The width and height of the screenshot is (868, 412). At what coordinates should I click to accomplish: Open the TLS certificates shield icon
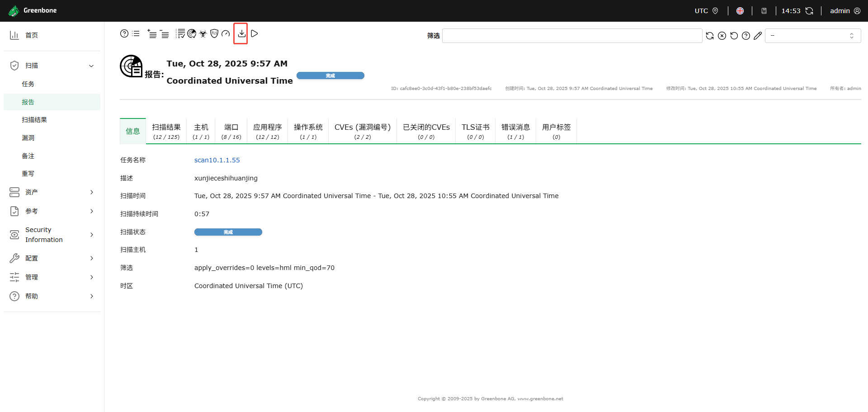(x=214, y=33)
